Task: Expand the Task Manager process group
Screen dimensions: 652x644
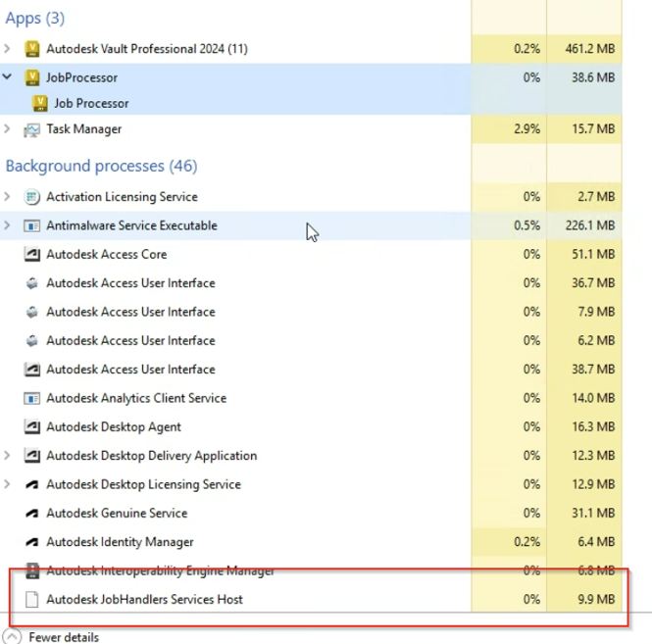Action: (x=7, y=128)
